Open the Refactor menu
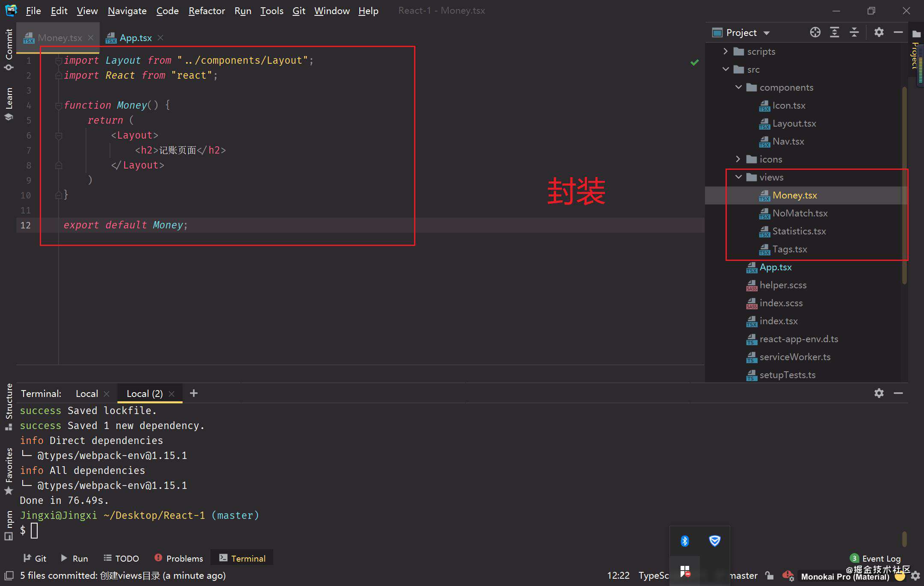This screenshot has width=924, height=586. pyautogui.click(x=207, y=11)
